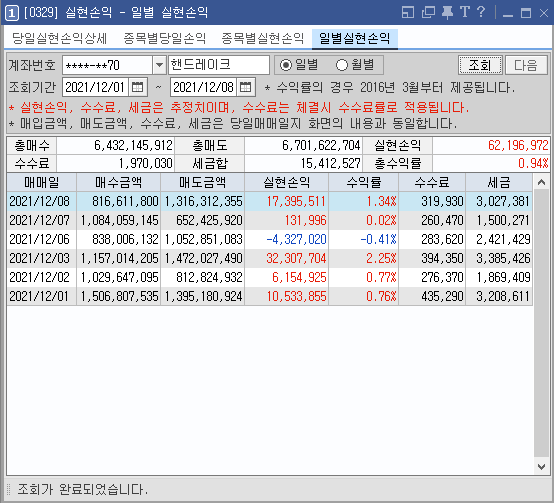Expand the account number dropdown

point(159,65)
